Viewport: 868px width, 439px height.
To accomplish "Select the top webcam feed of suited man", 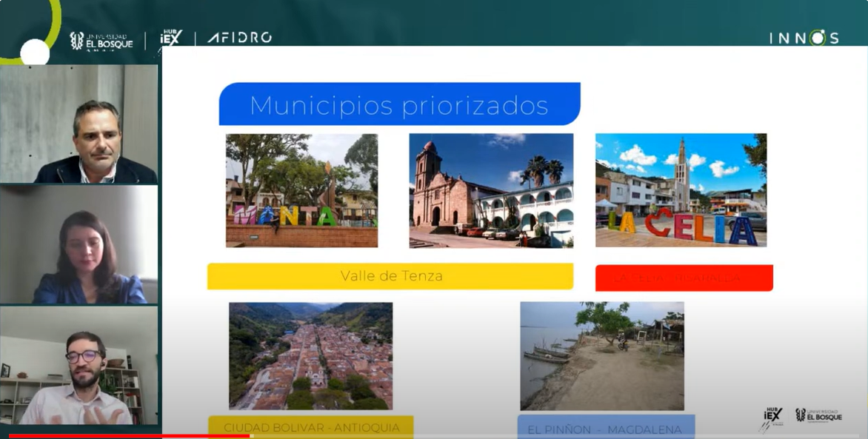I will click(79, 124).
